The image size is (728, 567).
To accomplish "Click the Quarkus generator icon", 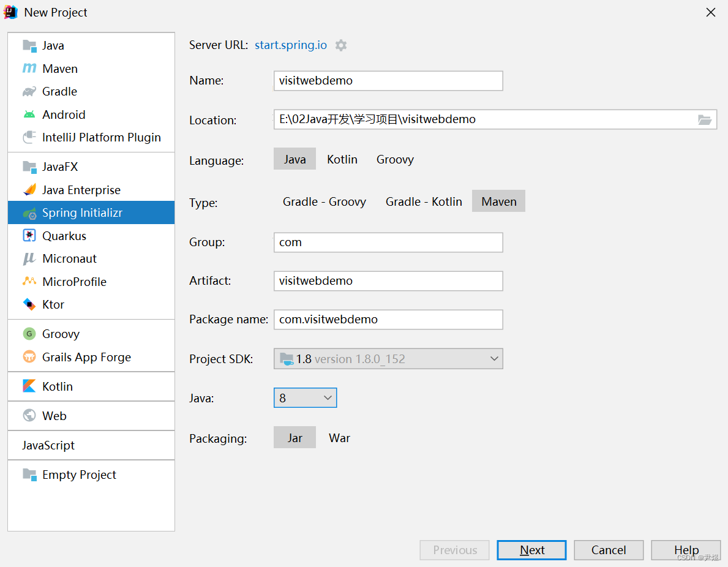I will tap(30, 236).
